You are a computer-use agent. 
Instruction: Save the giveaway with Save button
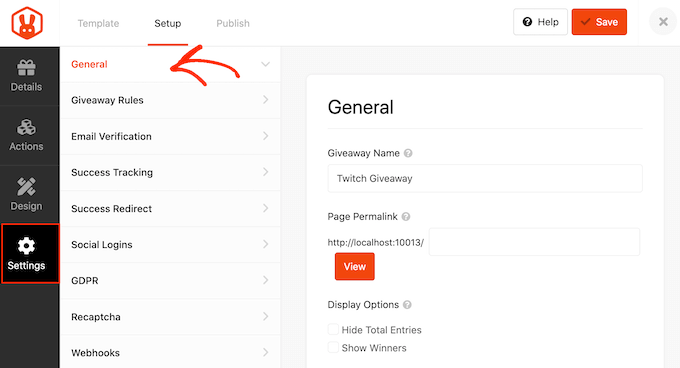(x=599, y=22)
